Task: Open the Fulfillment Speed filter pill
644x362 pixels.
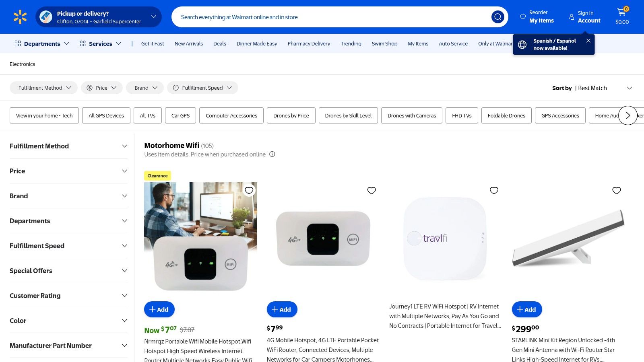Action: (202, 88)
